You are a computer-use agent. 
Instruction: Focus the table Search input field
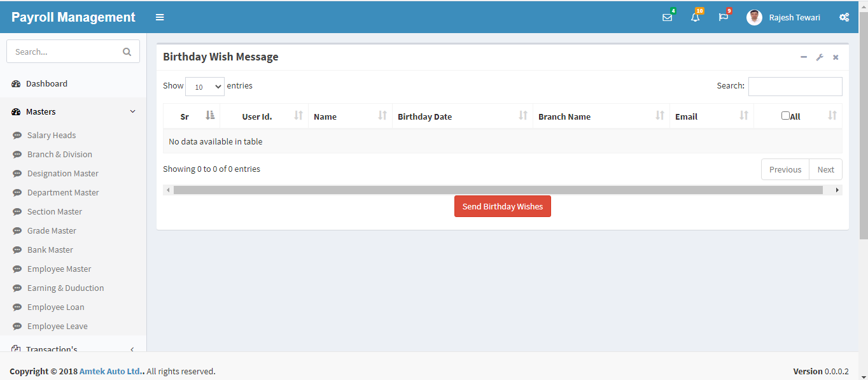click(795, 87)
